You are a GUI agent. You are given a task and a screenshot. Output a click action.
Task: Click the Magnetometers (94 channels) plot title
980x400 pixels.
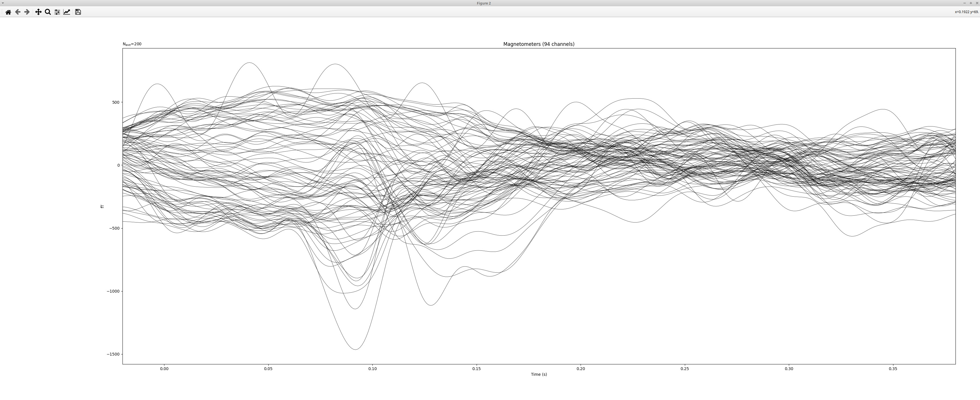coord(539,44)
